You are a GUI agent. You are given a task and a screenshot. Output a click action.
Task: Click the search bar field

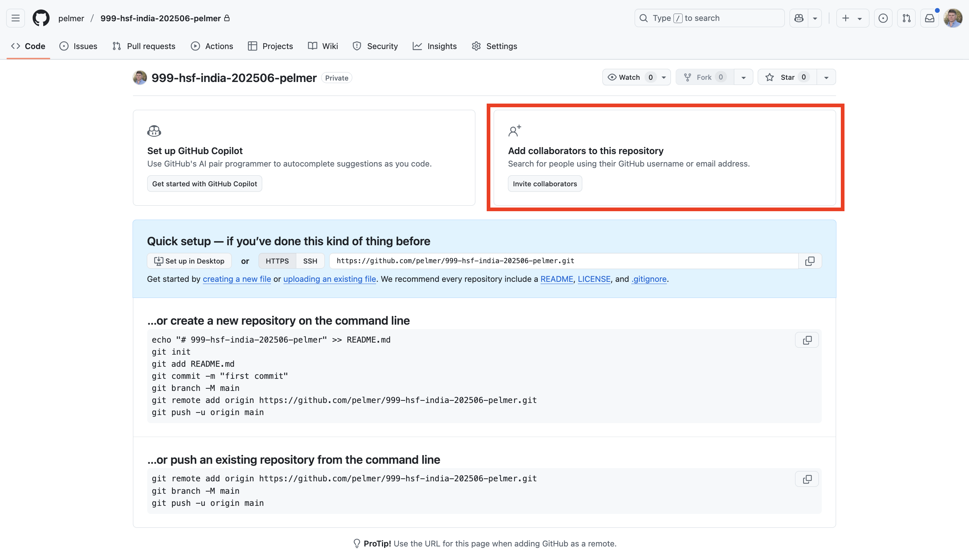click(x=709, y=18)
